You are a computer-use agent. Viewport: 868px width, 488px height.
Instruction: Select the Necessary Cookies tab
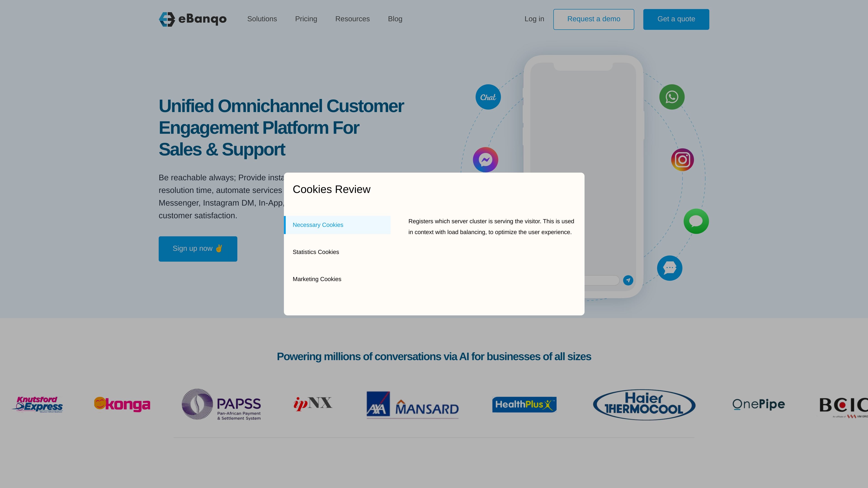pyautogui.click(x=337, y=225)
